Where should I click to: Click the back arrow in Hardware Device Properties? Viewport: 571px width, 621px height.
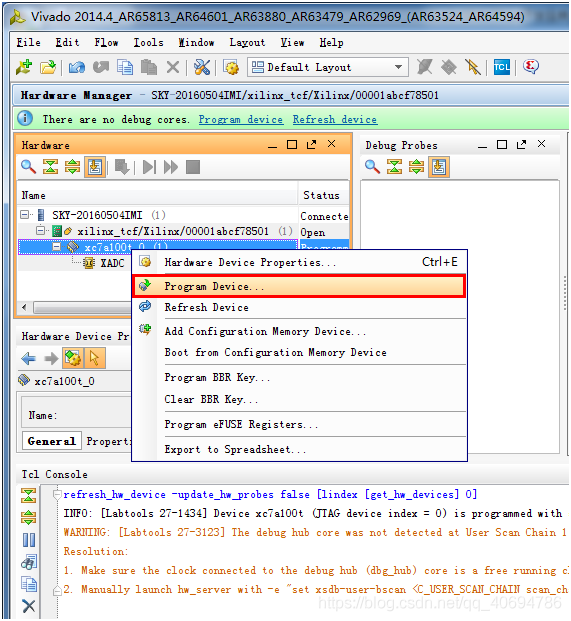[29, 359]
